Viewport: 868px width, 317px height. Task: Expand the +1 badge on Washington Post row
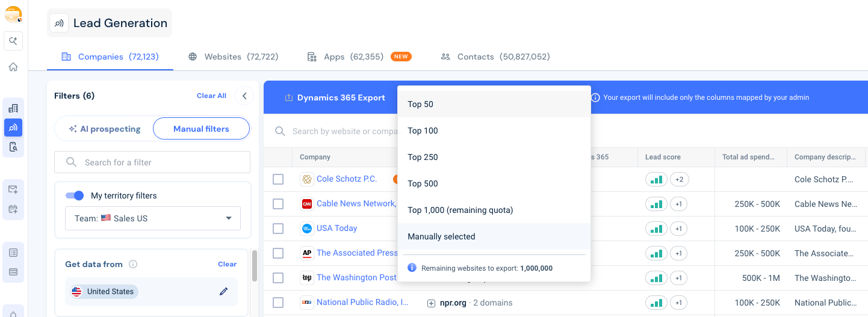pyautogui.click(x=678, y=278)
